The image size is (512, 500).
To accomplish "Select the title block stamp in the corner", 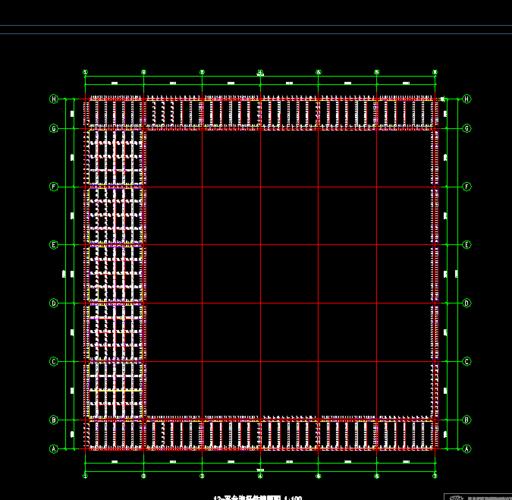I will tap(478, 497).
